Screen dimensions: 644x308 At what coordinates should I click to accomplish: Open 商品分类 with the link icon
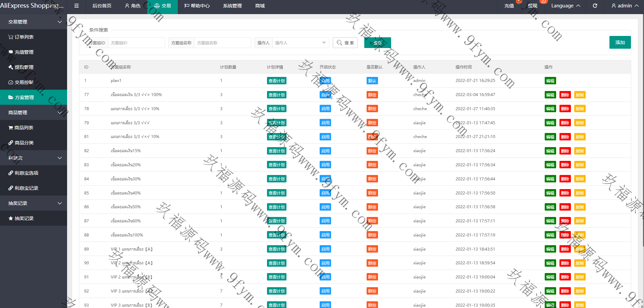[23, 143]
